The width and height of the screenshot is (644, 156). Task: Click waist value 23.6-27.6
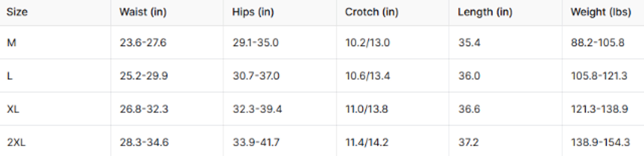tap(143, 42)
